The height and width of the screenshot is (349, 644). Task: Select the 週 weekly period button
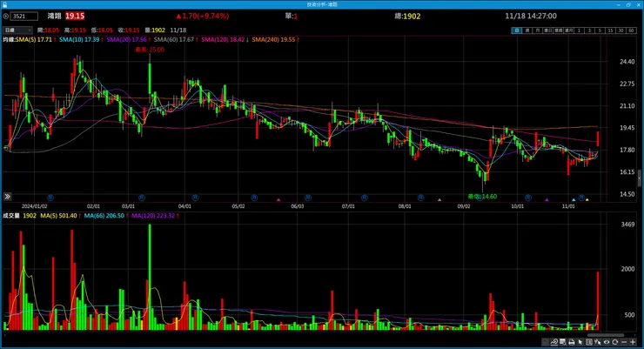(527, 30)
